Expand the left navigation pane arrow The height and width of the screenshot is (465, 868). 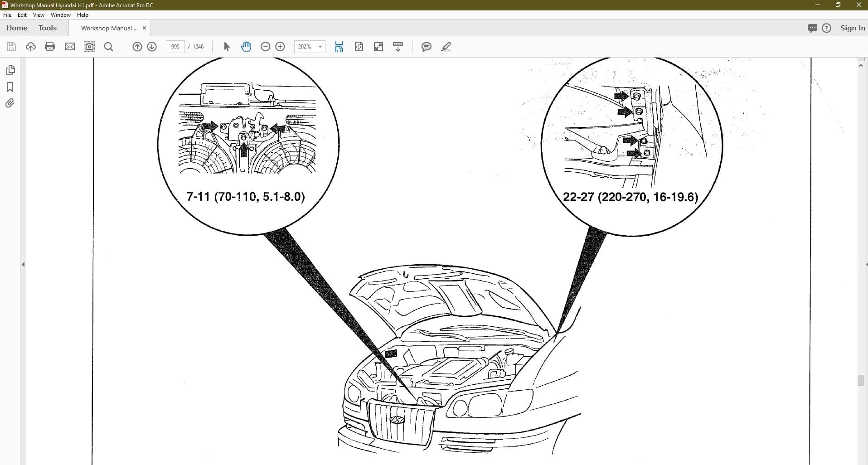point(23,264)
